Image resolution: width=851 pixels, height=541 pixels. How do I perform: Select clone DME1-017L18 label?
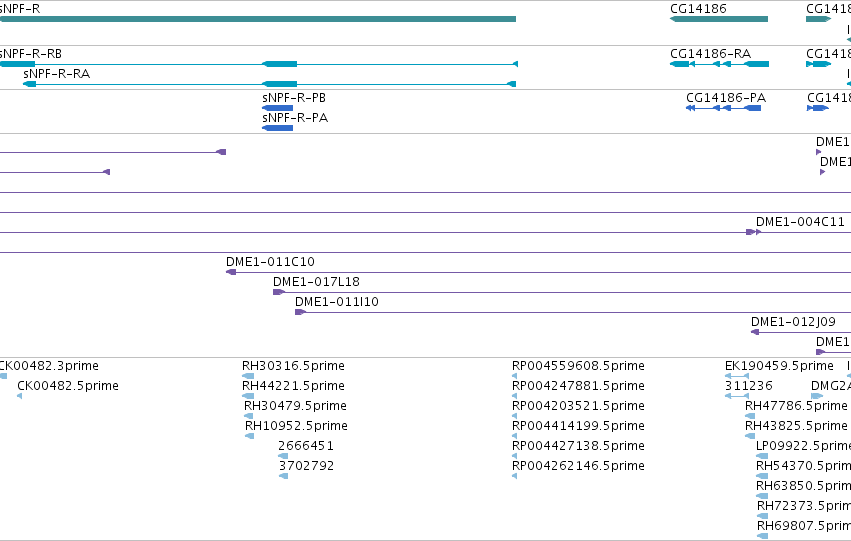316,282
